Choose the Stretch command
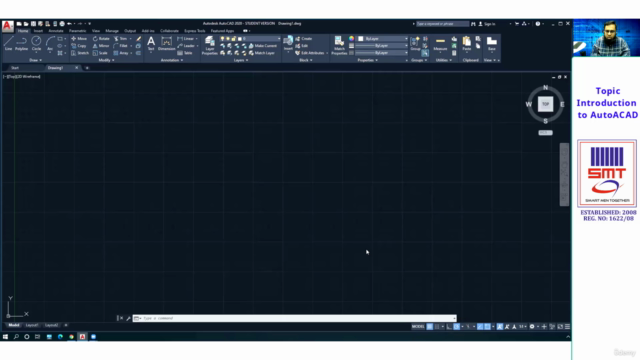640x360 pixels. (80, 53)
